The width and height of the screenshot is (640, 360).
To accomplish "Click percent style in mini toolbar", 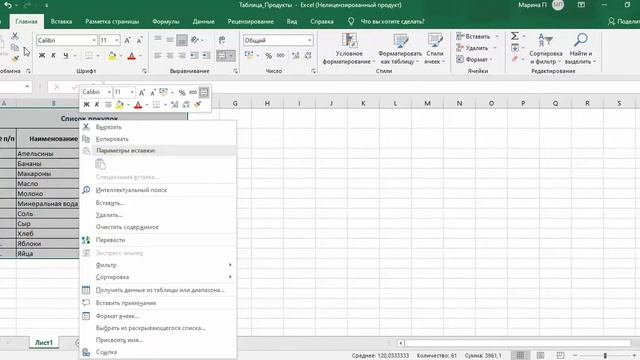I will click(182, 92).
